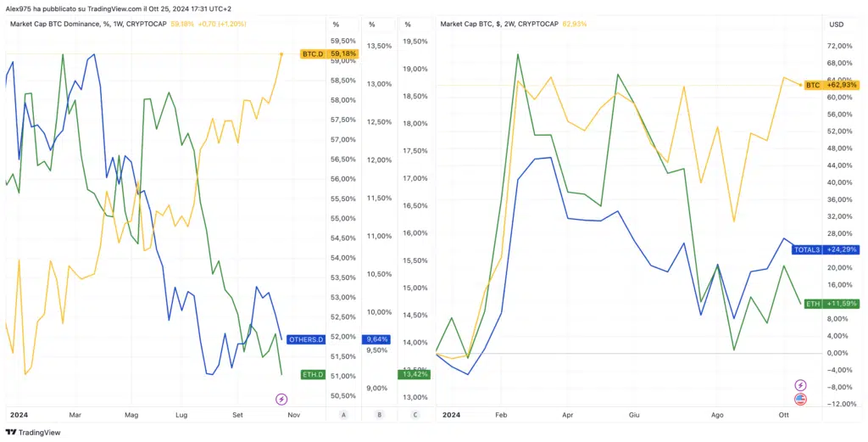Open the USD currency selector on the right scale
This screenshot has width=868, height=442.
[x=837, y=24]
